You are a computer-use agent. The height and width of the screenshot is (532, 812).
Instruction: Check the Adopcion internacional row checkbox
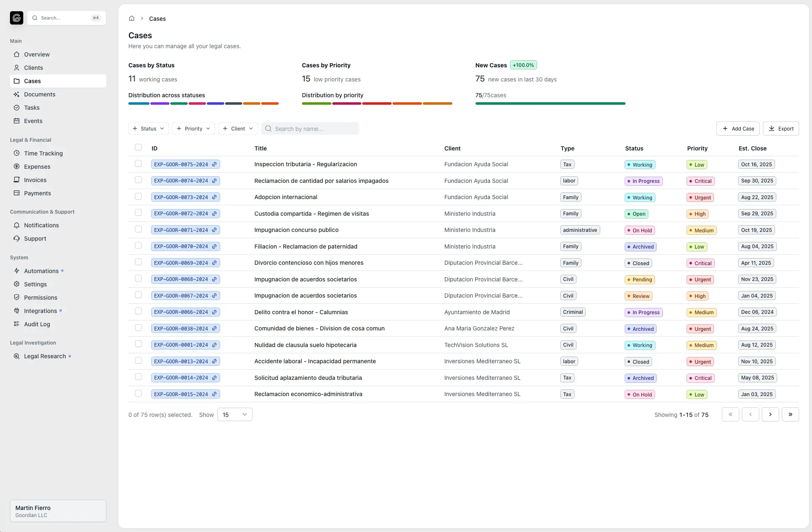pyautogui.click(x=138, y=196)
